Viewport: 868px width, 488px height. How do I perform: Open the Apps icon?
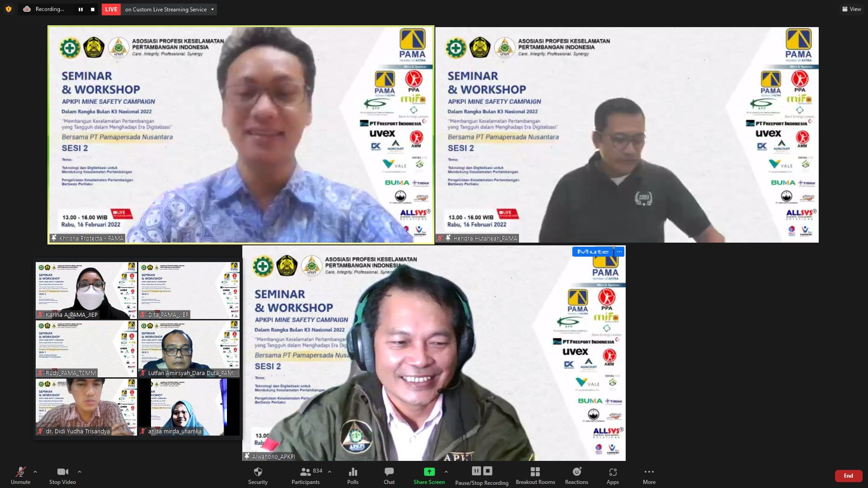613,472
